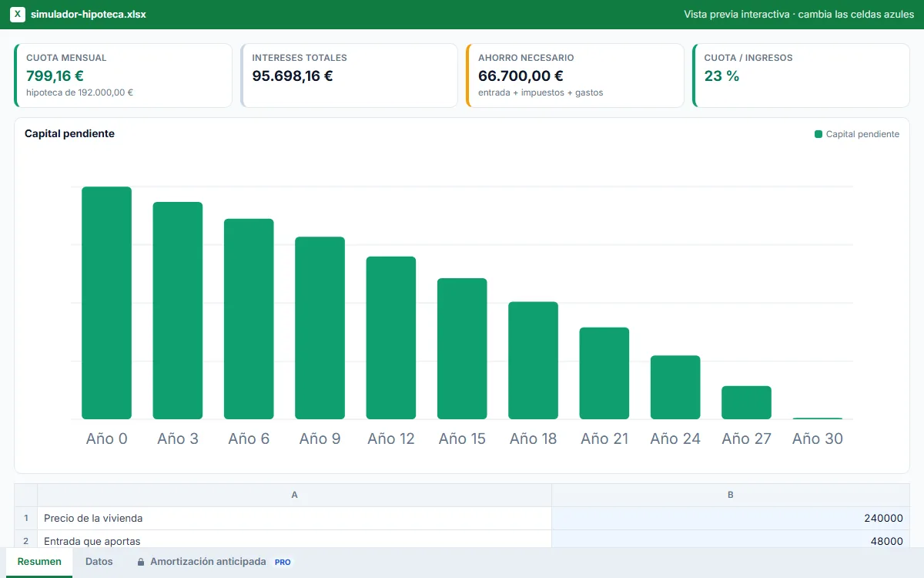
Task: Select column B header
Action: [731, 496]
